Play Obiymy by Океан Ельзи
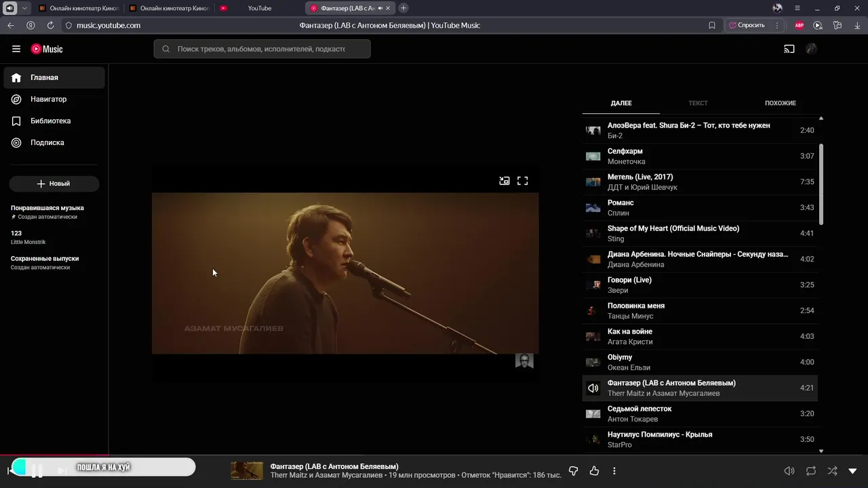The image size is (868, 488). pyautogui.click(x=700, y=362)
